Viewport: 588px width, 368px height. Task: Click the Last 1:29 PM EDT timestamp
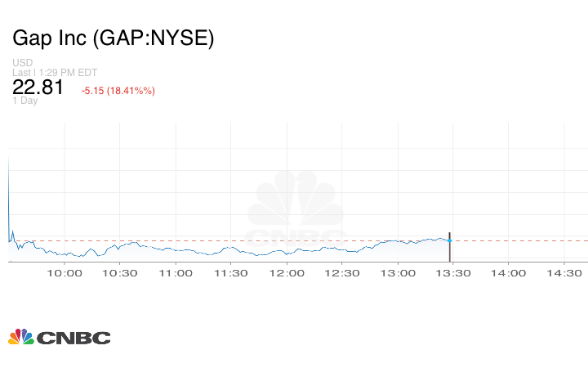pyautogui.click(x=55, y=73)
